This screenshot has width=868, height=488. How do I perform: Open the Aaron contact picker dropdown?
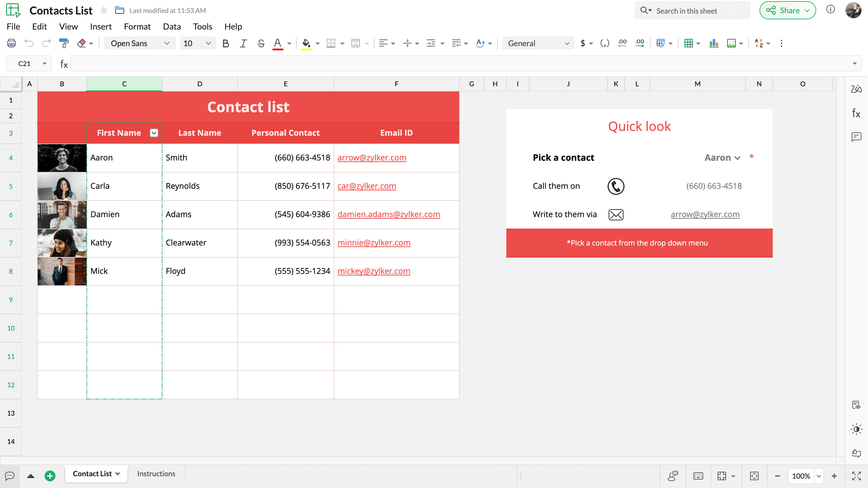click(737, 157)
